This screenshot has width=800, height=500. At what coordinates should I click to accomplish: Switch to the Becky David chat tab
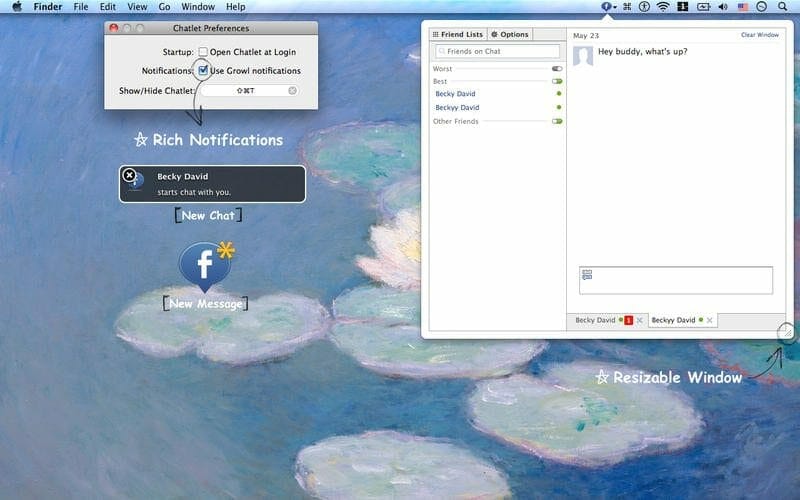coord(594,320)
